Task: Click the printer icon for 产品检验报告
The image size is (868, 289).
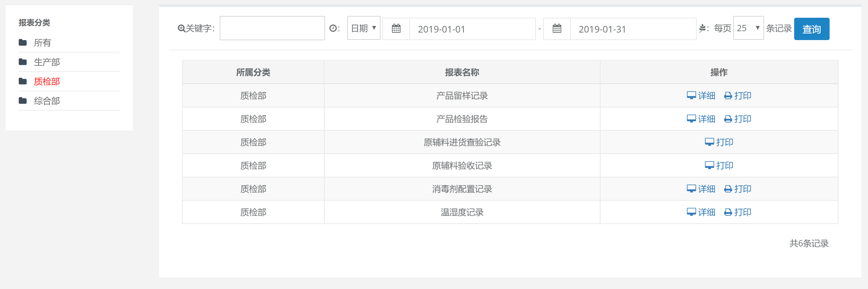Action: point(728,119)
